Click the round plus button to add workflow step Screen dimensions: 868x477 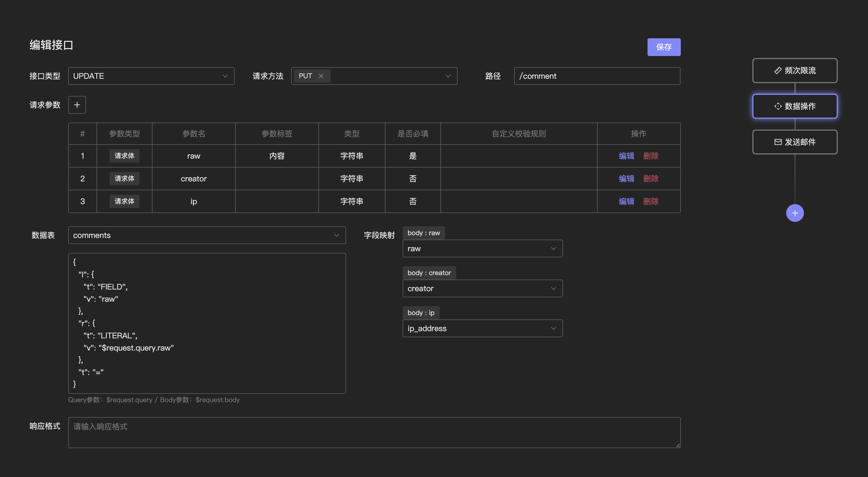pos(795,213)
